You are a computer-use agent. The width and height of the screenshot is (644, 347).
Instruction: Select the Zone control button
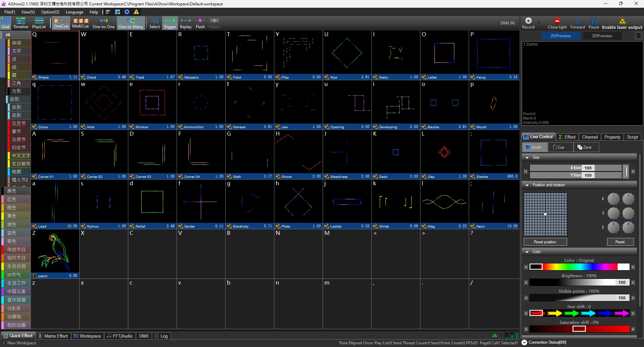click(x=586, y=147)
